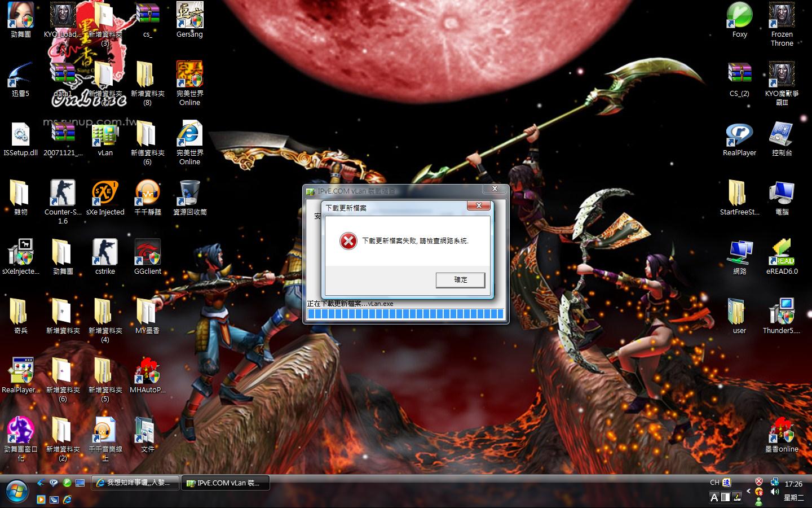Toggle the IME half/full width shape button
This screenshot has width=812, height=508.
coord(726,497)
